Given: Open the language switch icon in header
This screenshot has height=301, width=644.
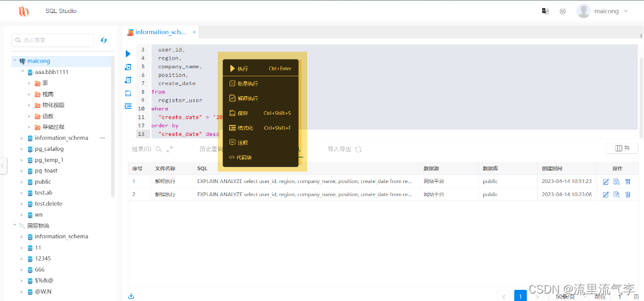Looking at the screenshot, I should click(x=545, y=11).
